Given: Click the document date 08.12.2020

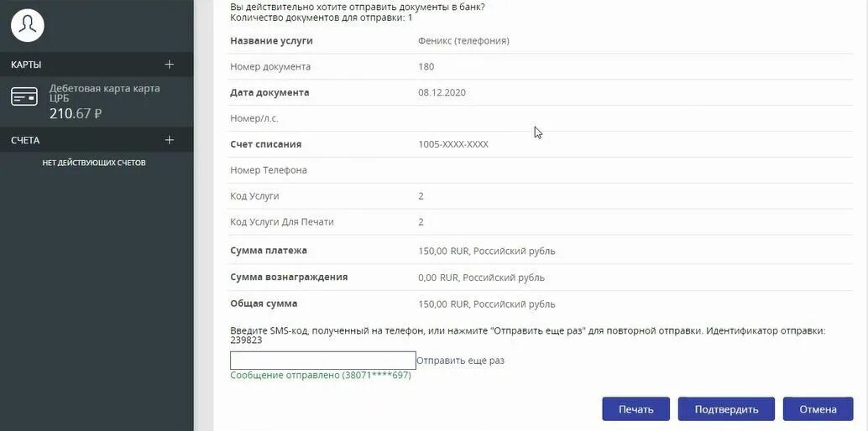Looking at the screenshot, I should (442, 92).
